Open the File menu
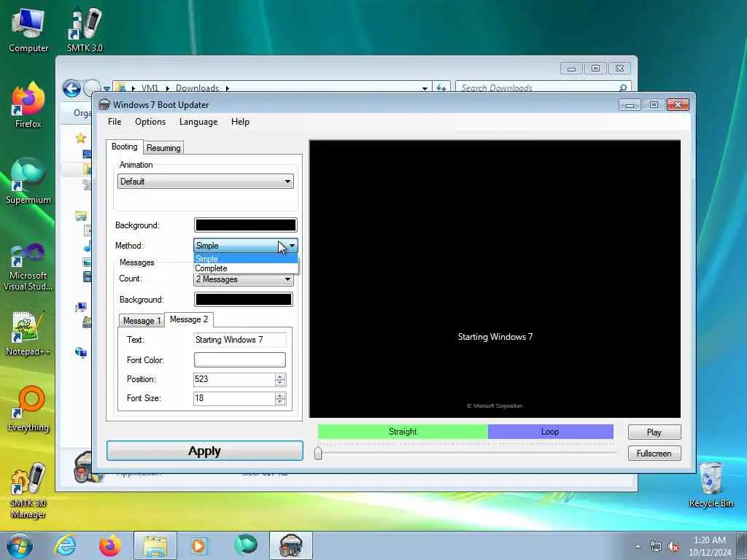Image resolution: width=747 pixels, height=560 pixels. click(x=115, y=122)
